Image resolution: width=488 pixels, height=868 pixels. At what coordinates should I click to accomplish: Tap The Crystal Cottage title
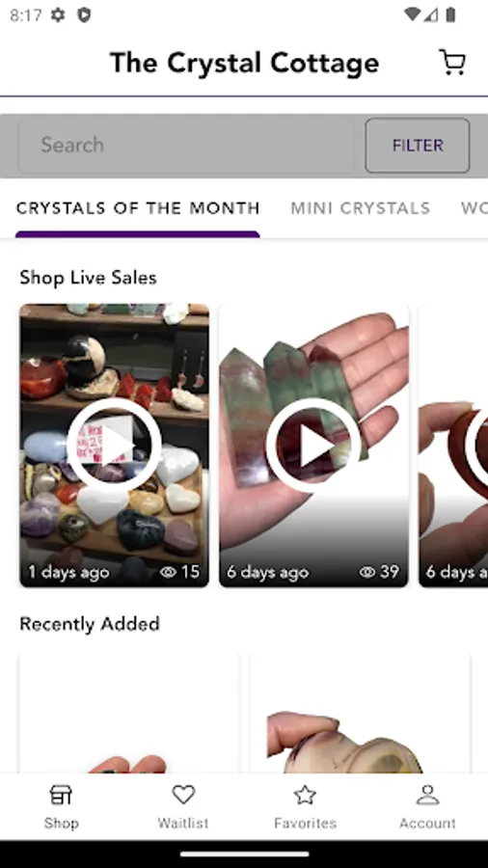point(245,63)
